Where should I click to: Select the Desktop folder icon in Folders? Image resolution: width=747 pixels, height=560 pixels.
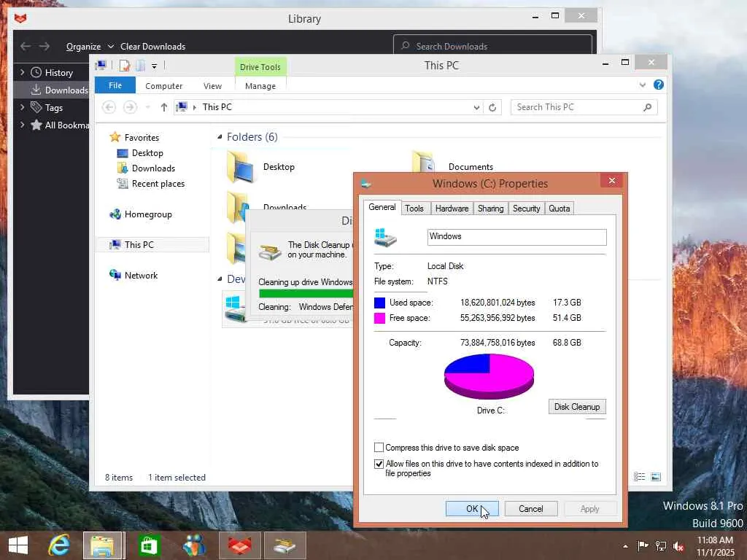(x=239, y=167)
